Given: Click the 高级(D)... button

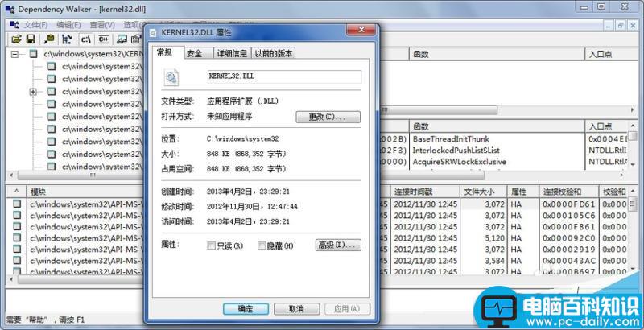Looking at the screenshot, I should tap(338, 245).
